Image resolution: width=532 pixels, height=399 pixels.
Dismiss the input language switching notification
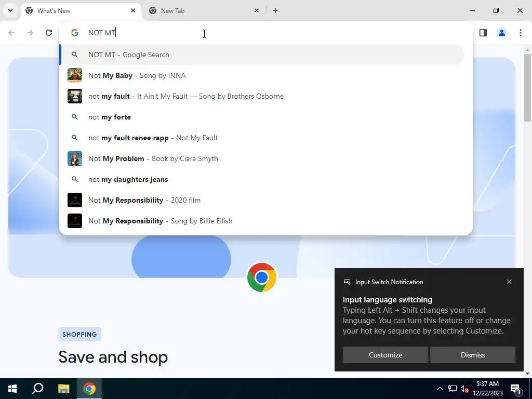[x=473, y=355]
